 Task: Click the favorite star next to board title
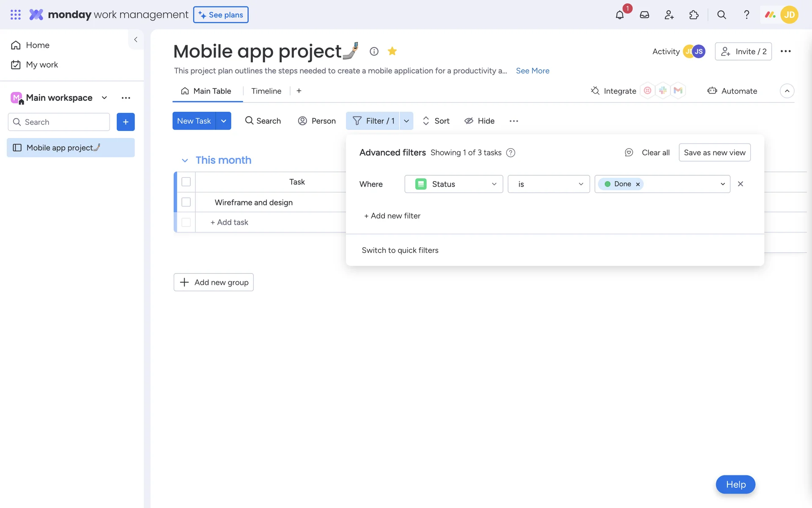click(392, 51)
